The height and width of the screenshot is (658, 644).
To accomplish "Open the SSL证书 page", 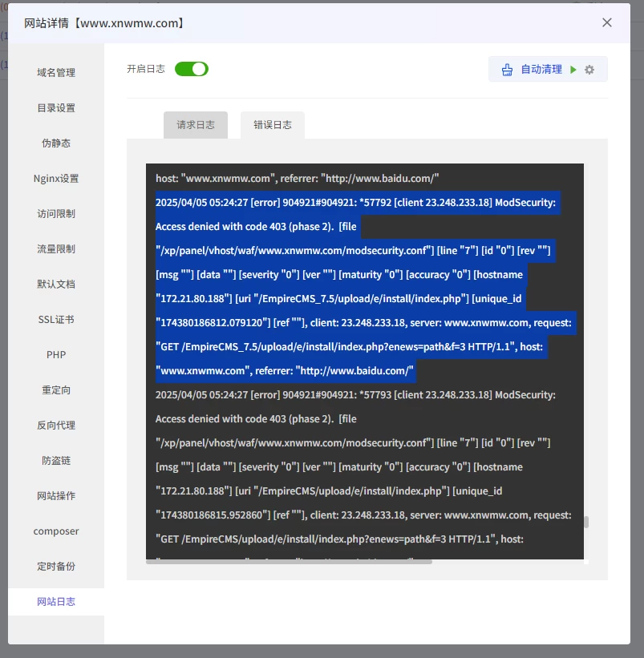I will [x=56, y=320].
